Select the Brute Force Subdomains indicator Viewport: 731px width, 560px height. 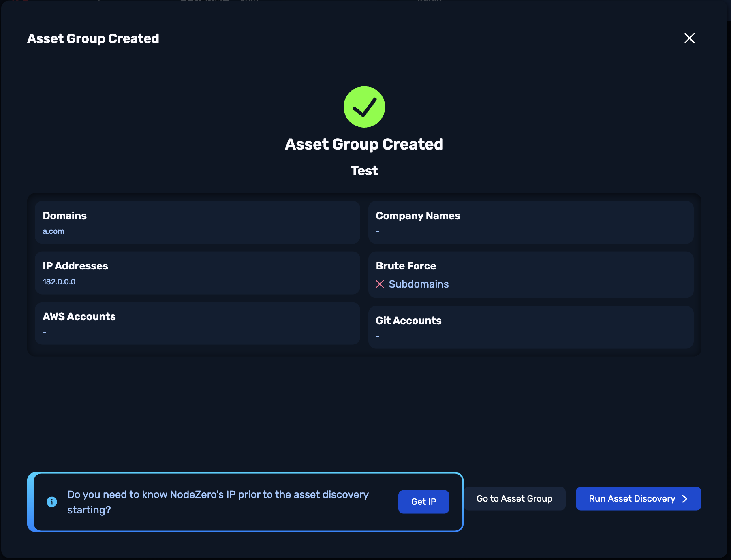click(x=413, y=284)
